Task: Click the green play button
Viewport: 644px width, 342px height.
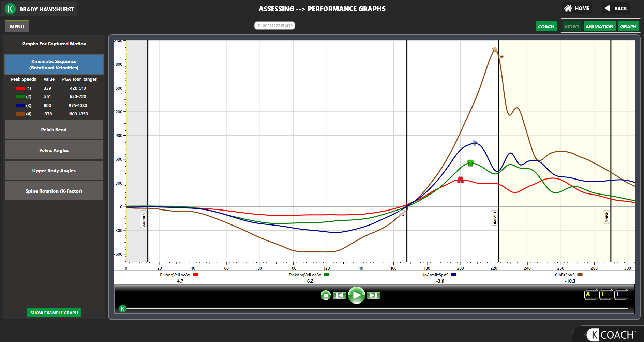Action: point(356,295)
